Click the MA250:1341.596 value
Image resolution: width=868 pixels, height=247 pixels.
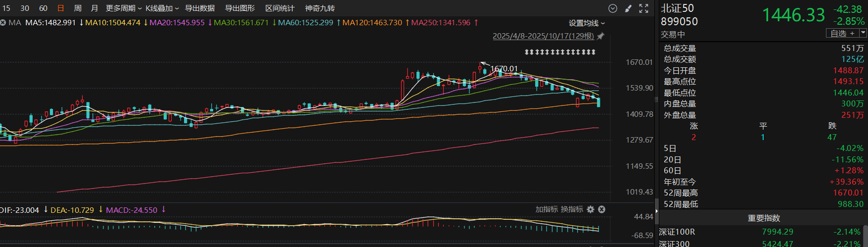point(441,23)
